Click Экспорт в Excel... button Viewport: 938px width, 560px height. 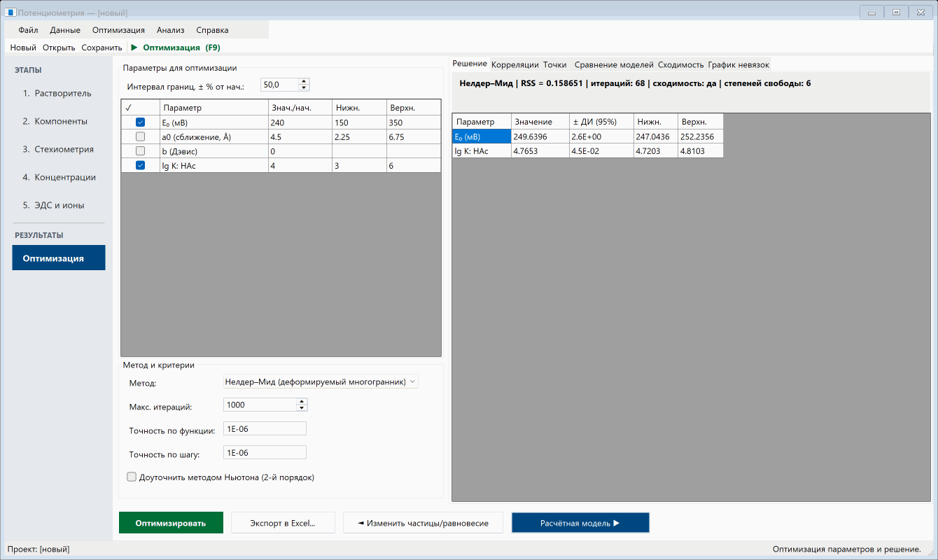(x=283, y=523)
